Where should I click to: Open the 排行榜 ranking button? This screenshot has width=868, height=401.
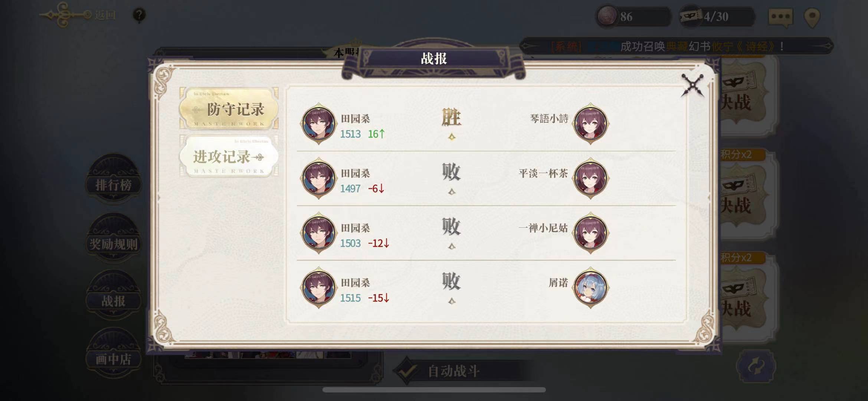(x=114, y=184)
